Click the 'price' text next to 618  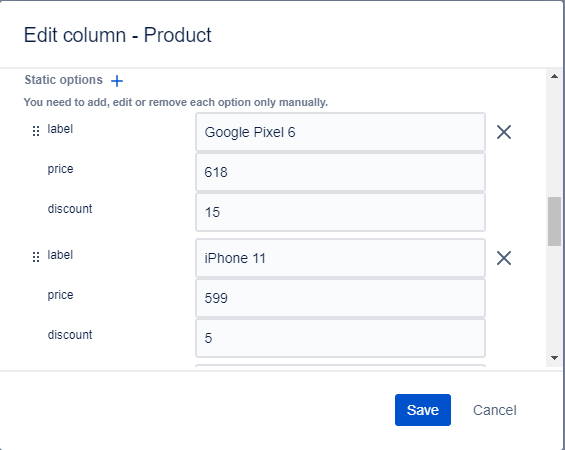coord(60,169)
